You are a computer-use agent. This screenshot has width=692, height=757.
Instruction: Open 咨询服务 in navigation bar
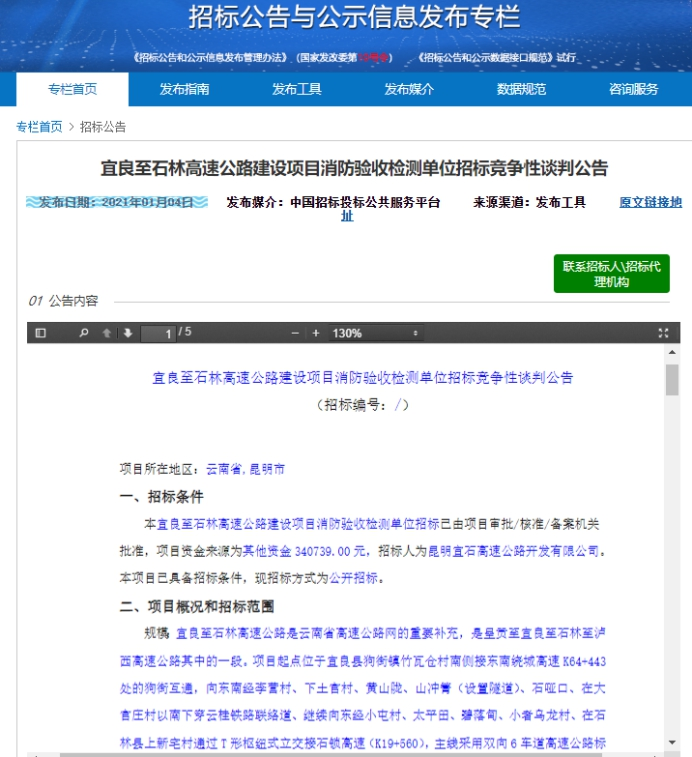(634, 89)
